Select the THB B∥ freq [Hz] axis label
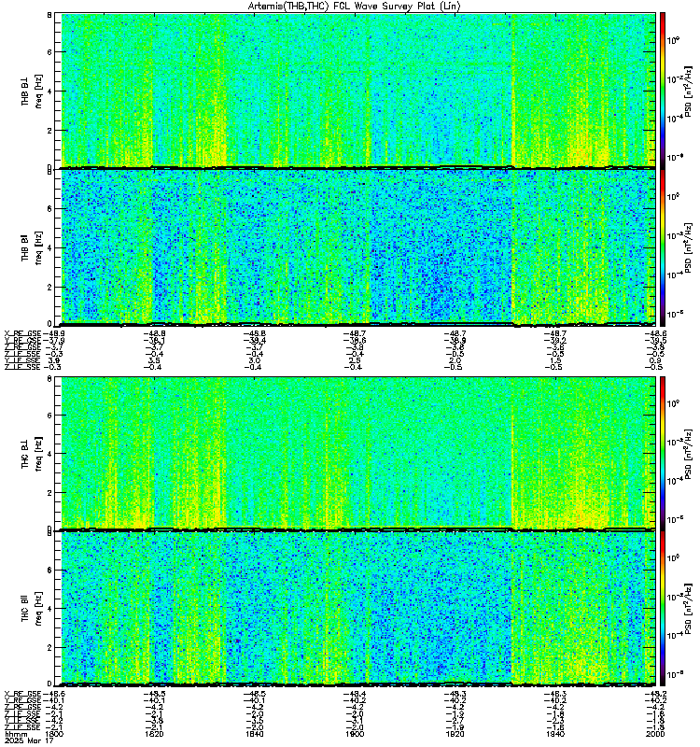 coord(32,247)
